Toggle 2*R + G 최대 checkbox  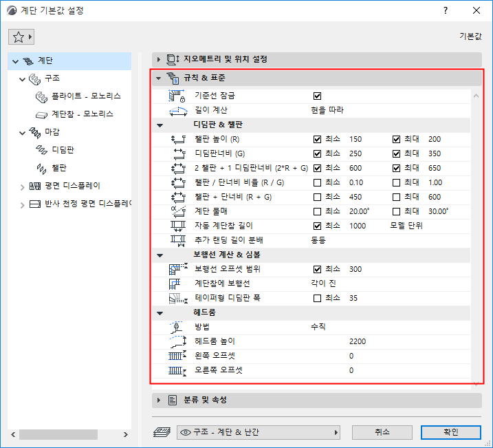[396, 169]
